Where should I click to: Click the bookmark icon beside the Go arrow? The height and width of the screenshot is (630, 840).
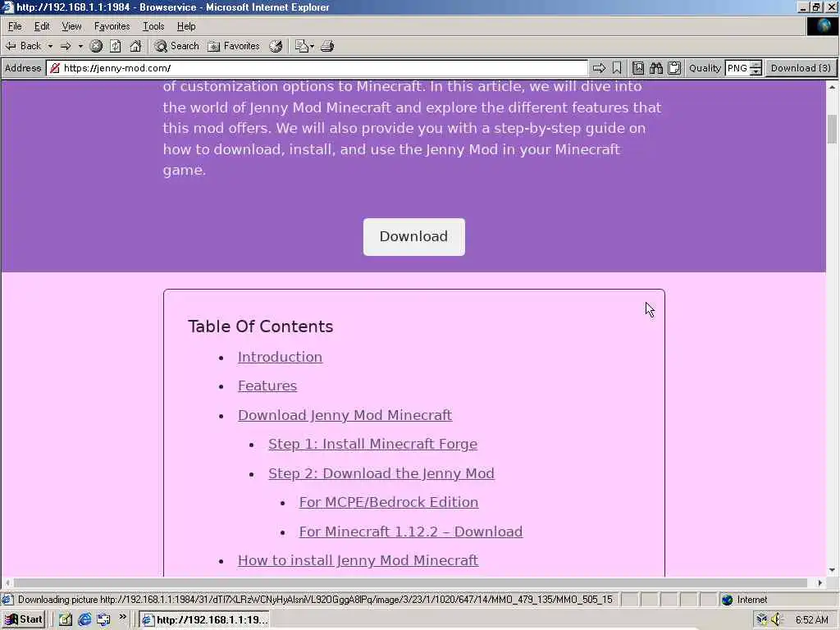[617, 68]
